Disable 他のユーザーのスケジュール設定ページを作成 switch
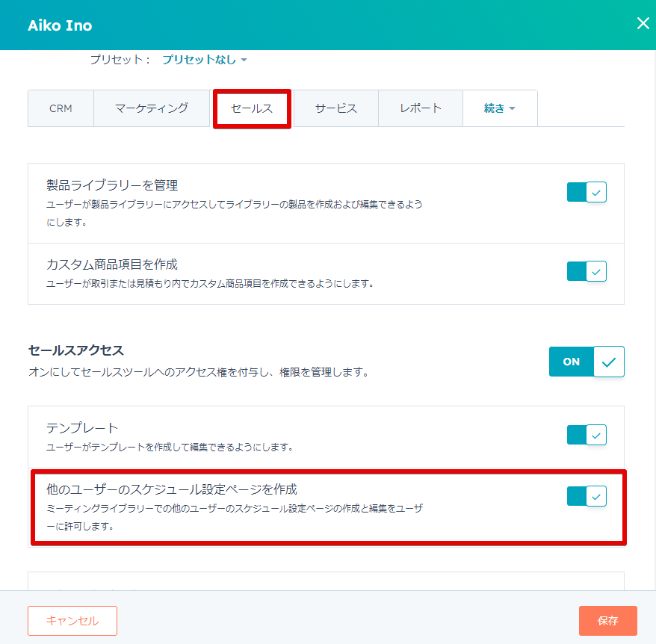The height and width of the screenshot is (644, 656). (x=587, y=496)
